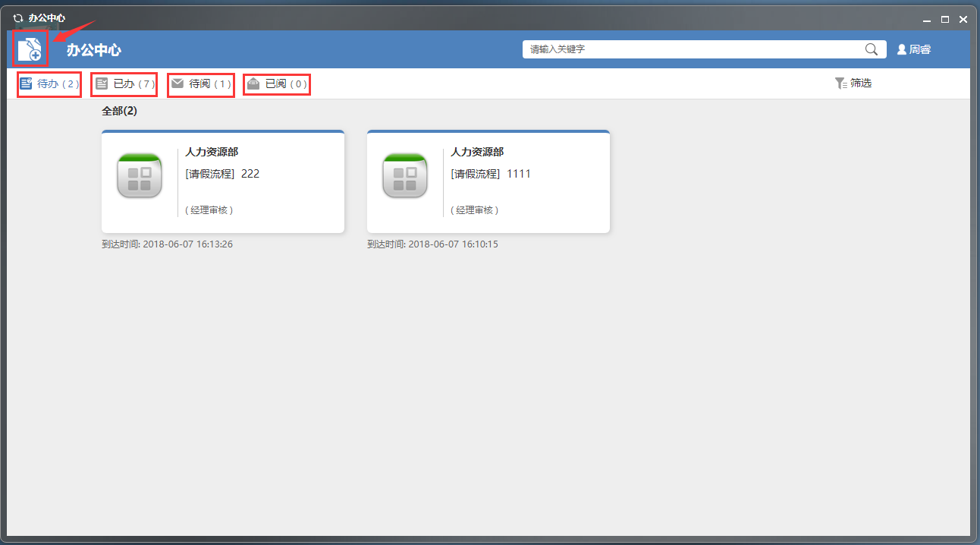
Task: Click the filter funnel icon
Action: [840, 83]
